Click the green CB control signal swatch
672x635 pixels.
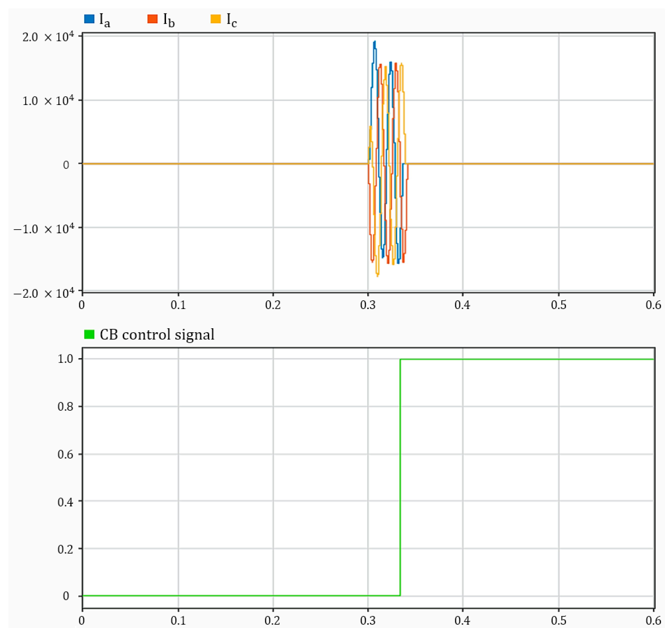point(89,334)
